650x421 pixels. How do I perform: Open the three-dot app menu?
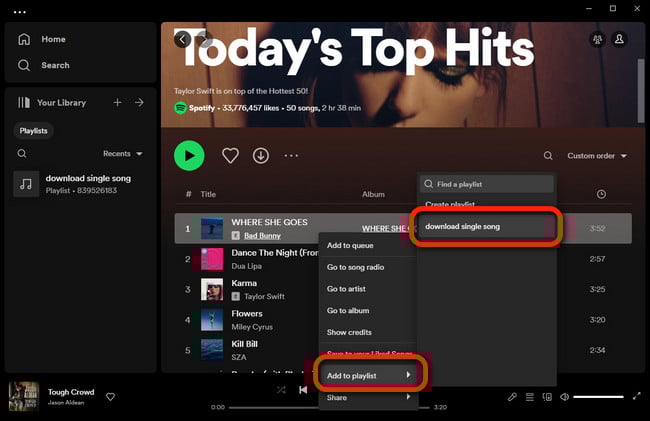(x=20, y=12)
